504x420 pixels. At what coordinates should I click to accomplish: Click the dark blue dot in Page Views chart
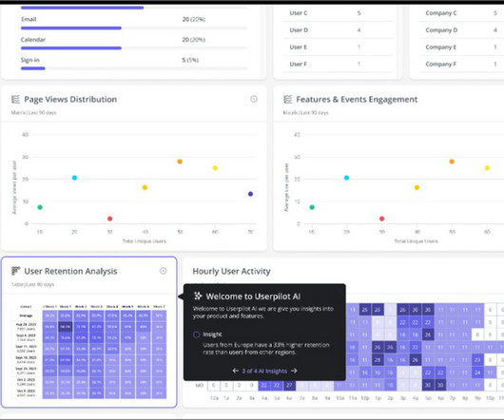(x=250, y=194)
